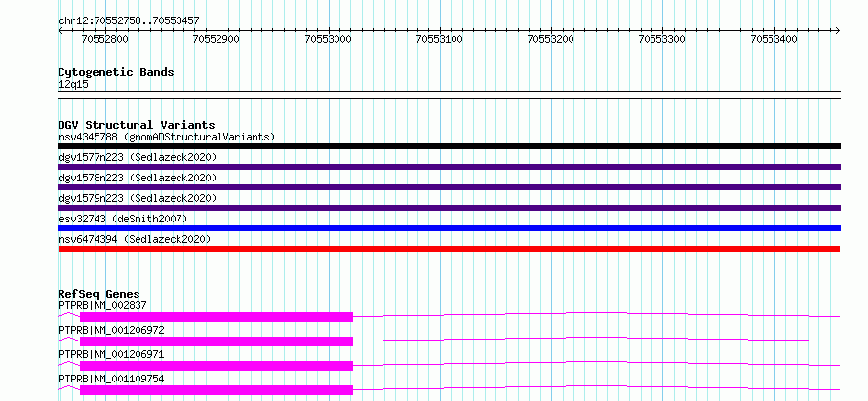Open the dgv1579n223 (Sedlazeck2020) label

(x=138, y=198)
